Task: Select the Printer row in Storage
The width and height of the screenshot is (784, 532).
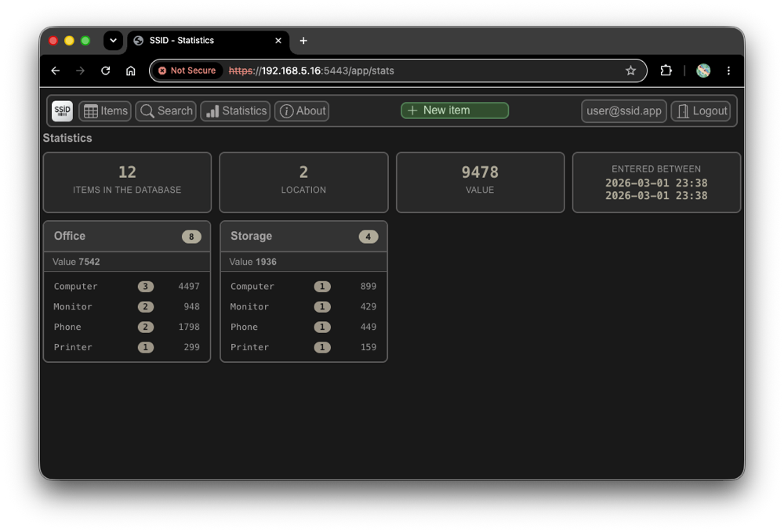Action: point(303,347)
